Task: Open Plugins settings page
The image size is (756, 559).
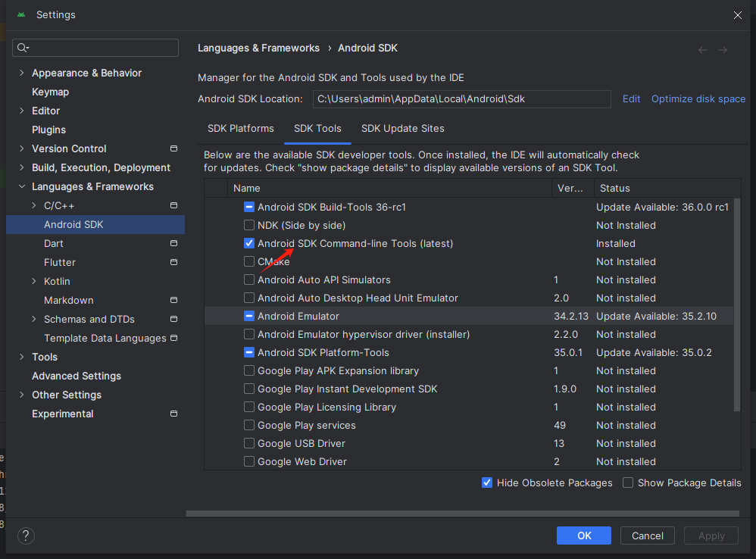Action: pyautogui.click(x=48, y=130)
